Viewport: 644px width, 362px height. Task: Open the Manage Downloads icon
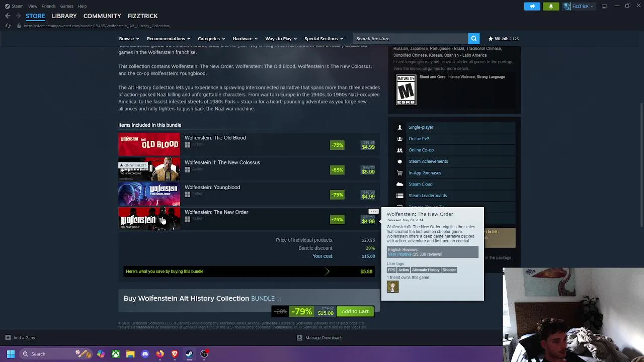(299, 338)
